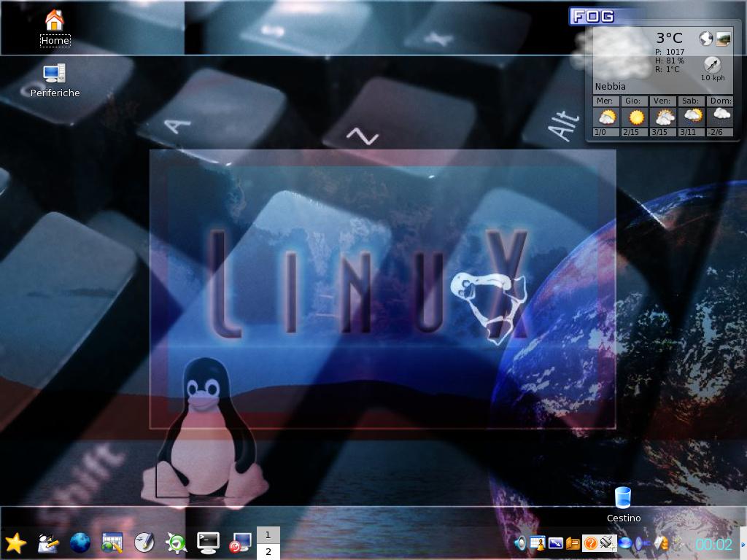Select the Mer: forecast day header
Screen dimensions: 747x560
605,101
